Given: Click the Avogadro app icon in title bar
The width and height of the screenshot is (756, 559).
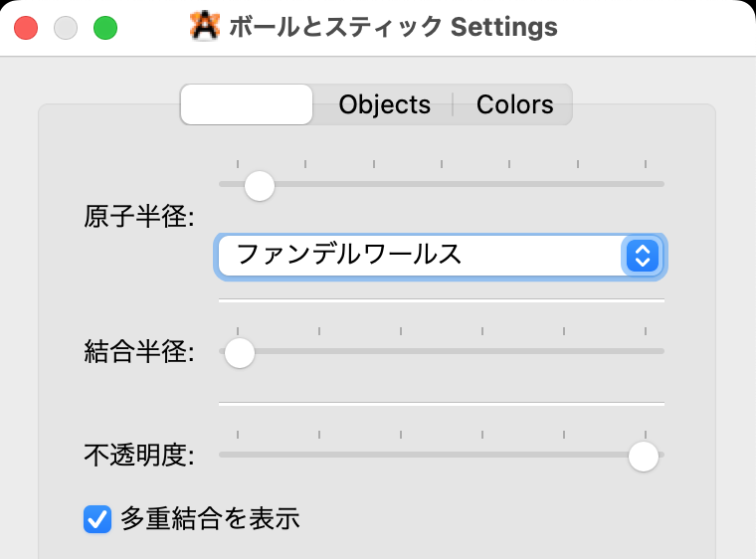Looking at the screenshot, I should point(205,27).
